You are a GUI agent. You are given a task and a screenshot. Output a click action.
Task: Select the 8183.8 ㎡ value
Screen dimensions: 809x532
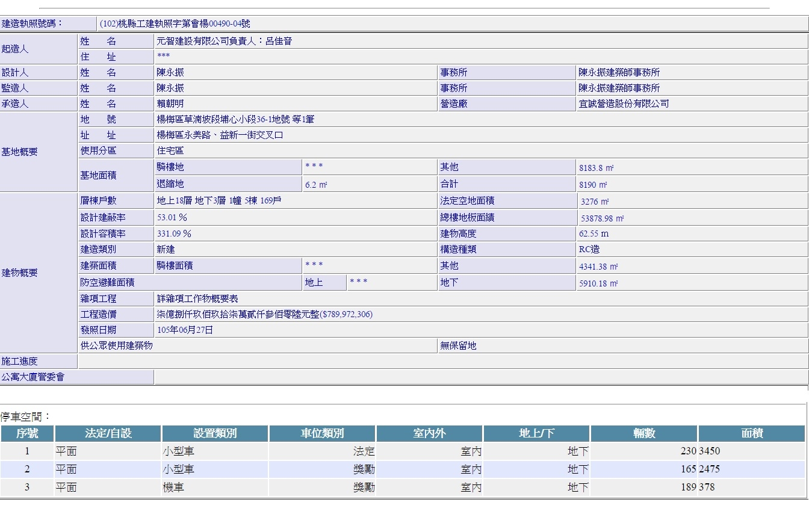(x=596, y=168)
